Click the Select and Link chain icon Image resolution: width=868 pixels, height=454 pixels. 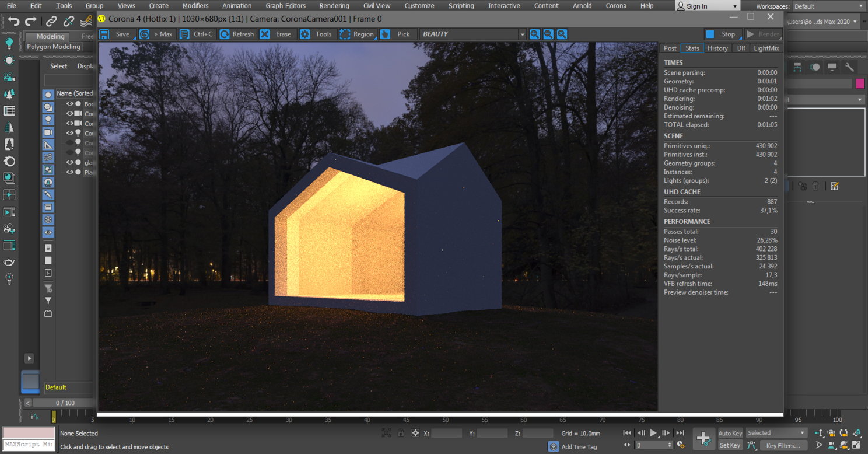51,22
